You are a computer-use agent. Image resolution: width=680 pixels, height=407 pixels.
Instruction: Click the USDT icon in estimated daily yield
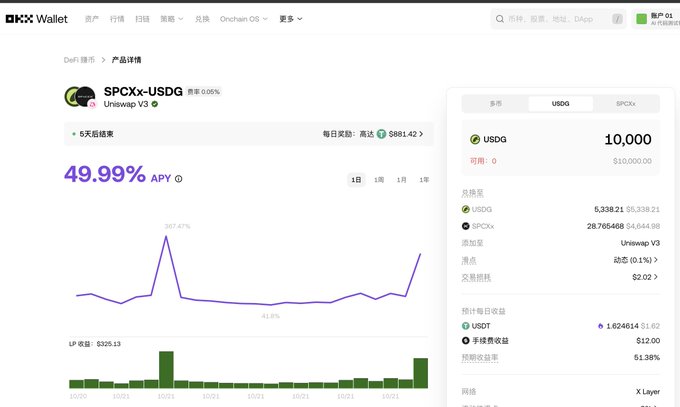[466, 326]
